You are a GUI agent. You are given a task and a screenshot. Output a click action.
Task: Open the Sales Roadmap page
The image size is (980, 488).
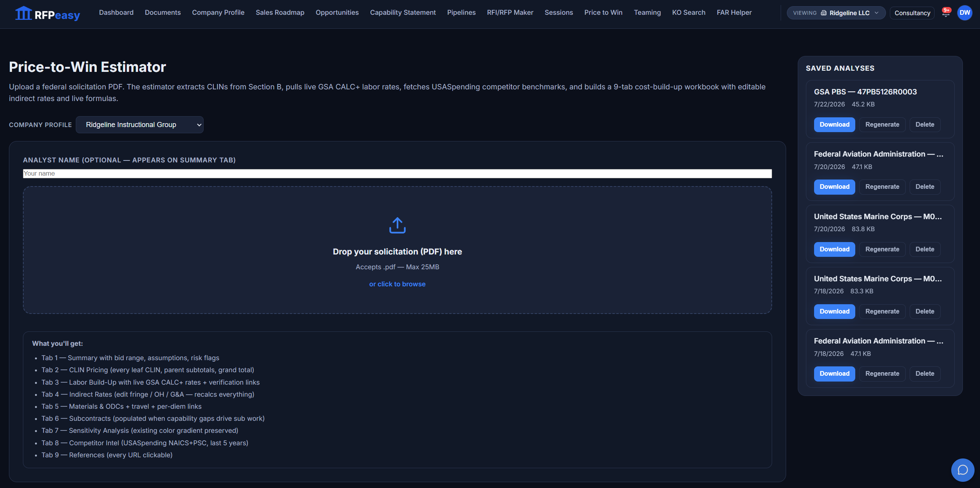[280, 12]
